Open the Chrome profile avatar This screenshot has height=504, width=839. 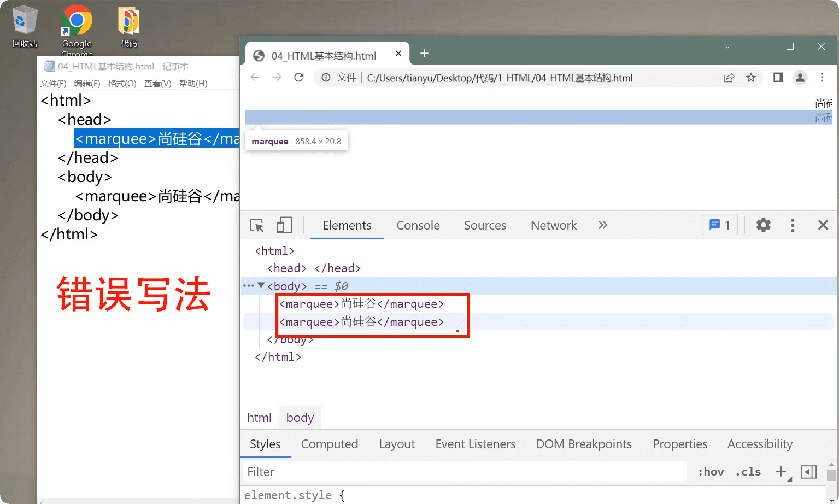click(800, 78)
